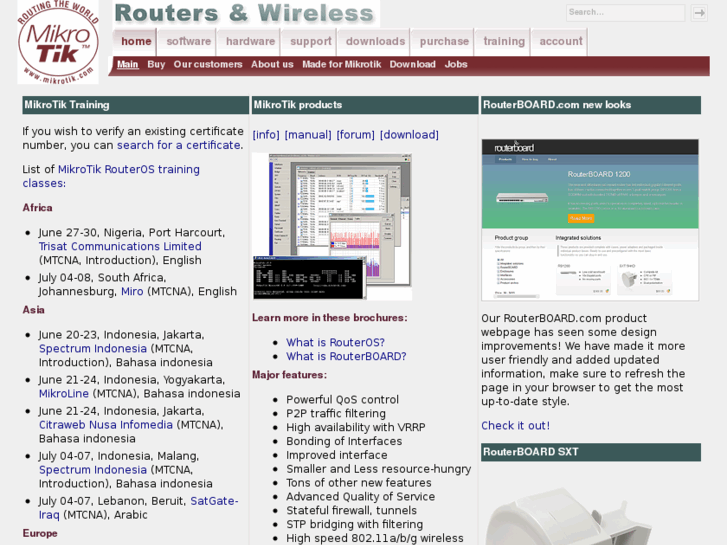The image size is (727, 545).
Task: Click the RouterBOARD.com website preview image
Action: click(590, 220)
